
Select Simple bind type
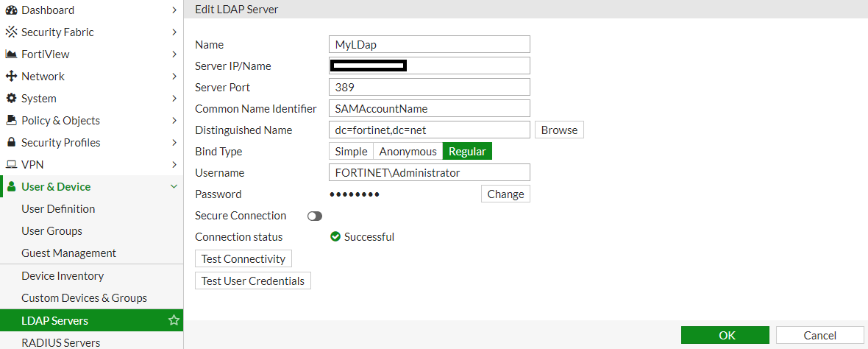351,152
